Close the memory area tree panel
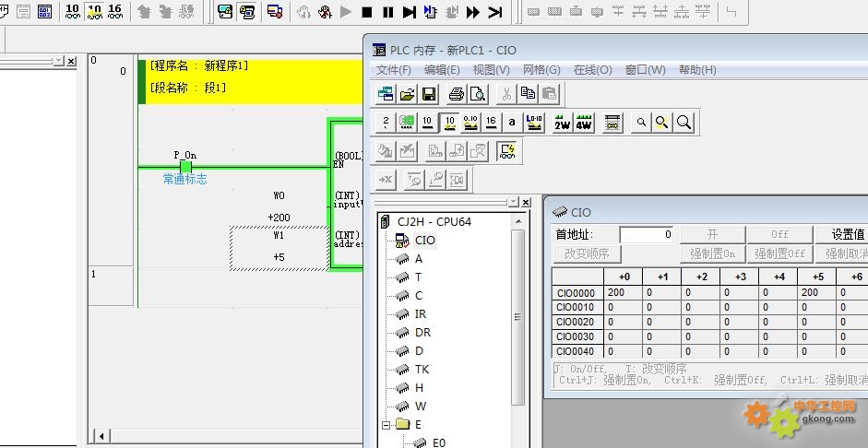 (x=526, y=203)
